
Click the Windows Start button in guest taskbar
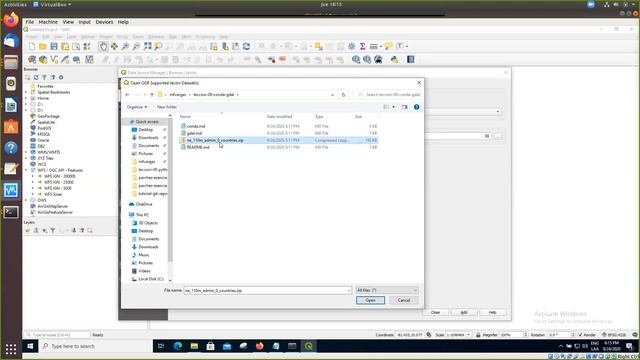click(30, 346)
